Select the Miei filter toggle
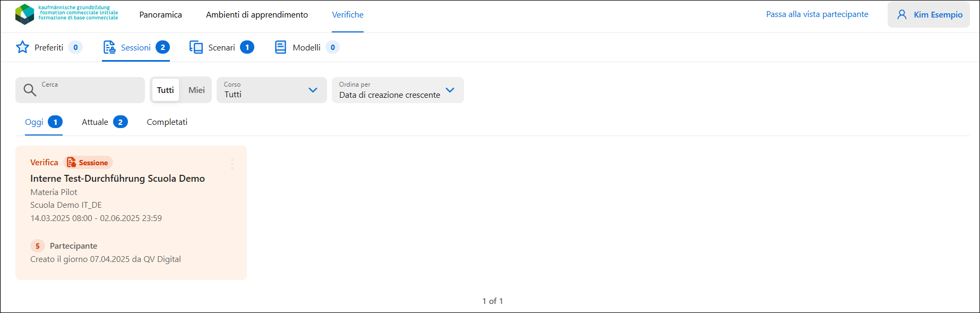The width and height of the screenshot is (980, 313). (x=196, y=90)
